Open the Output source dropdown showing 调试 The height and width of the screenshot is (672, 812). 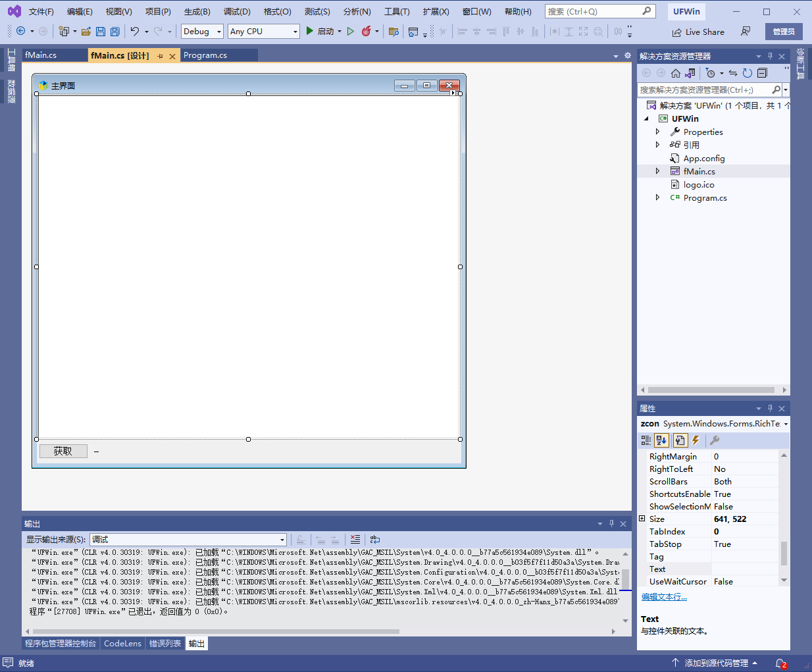[282, 540]
